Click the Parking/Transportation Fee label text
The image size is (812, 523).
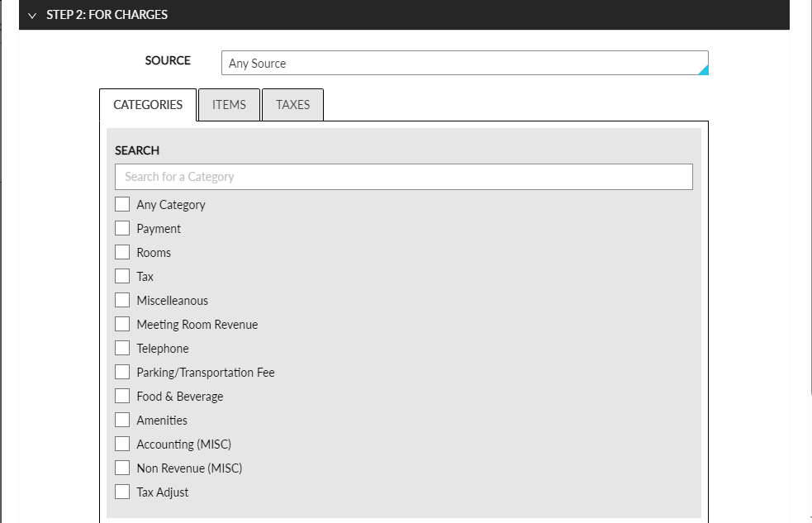(x=206, y=373)
